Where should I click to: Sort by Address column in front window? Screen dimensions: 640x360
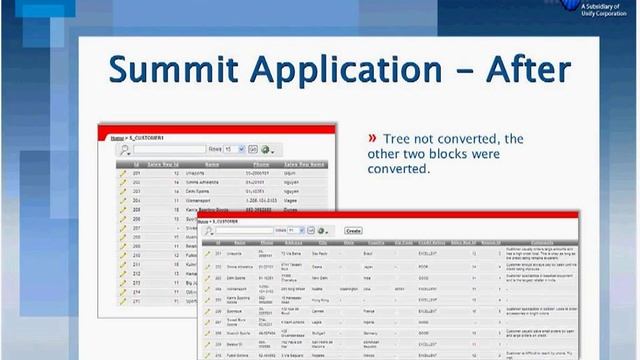[293, 243]
